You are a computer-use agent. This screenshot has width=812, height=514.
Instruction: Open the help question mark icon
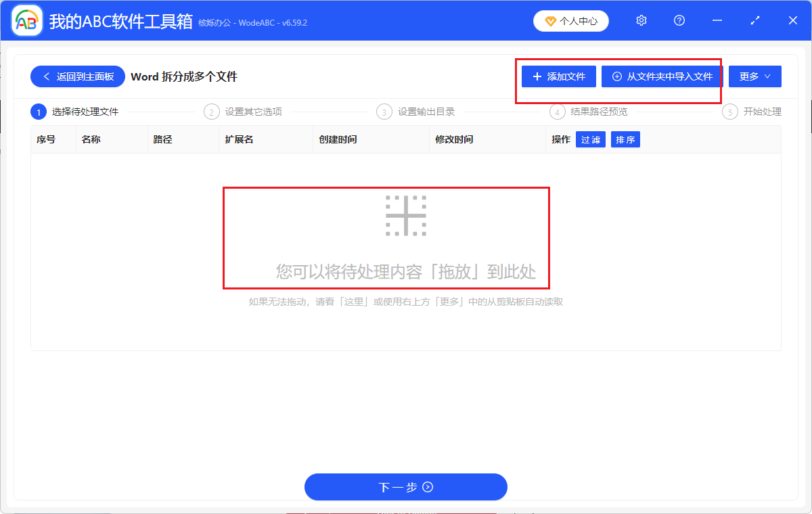point(679,20)
